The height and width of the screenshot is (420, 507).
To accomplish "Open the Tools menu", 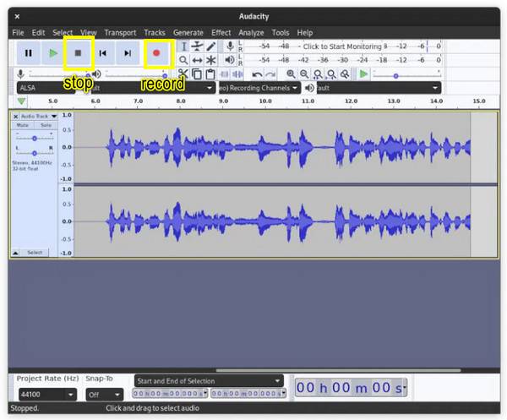I will pos(281,33).
